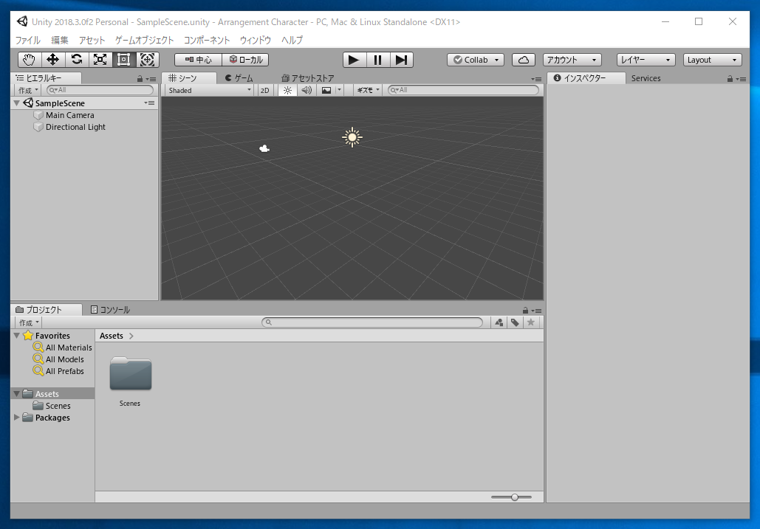760x529 pixels.
Task: Select the Hand tool
Action: coord(29,60)
